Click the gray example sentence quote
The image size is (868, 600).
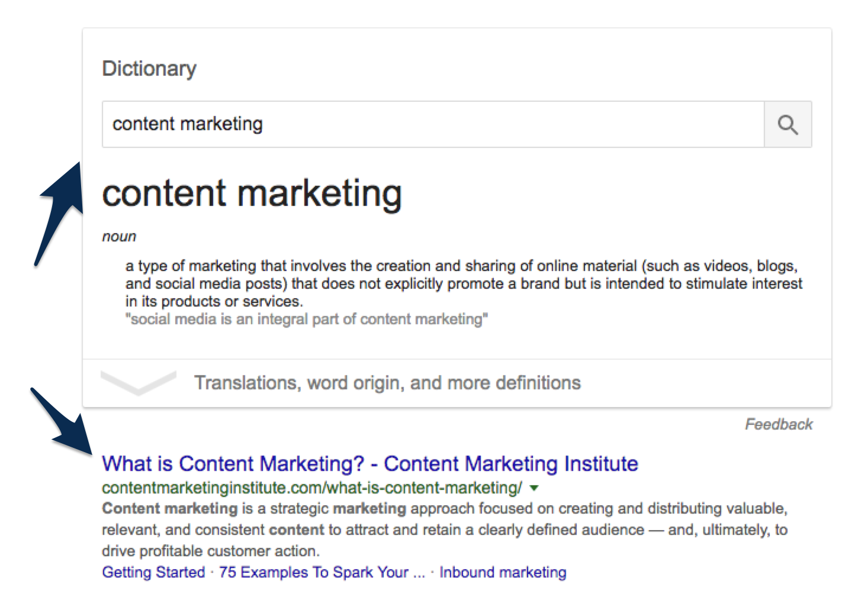pyautogui.click(x=307, y=320)
